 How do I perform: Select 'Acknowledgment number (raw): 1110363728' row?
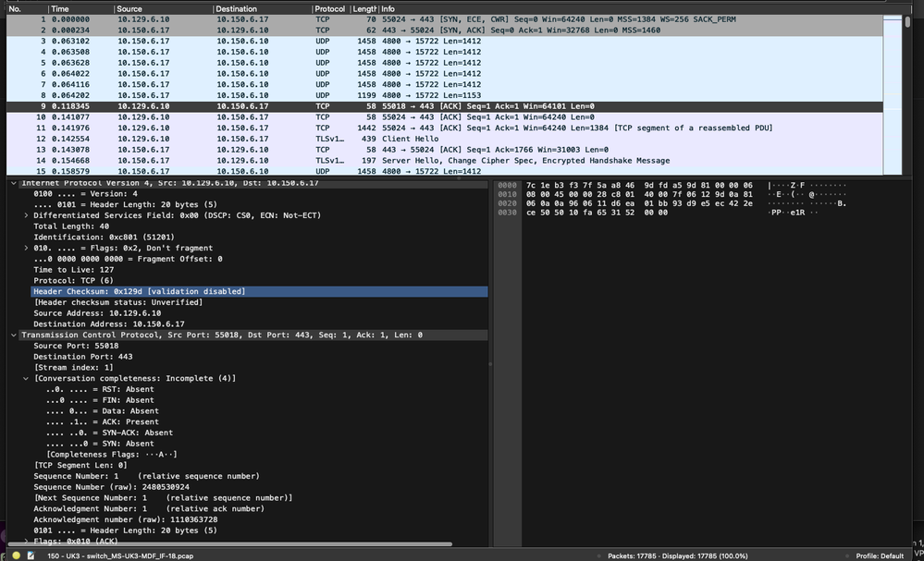pos(126,519)
